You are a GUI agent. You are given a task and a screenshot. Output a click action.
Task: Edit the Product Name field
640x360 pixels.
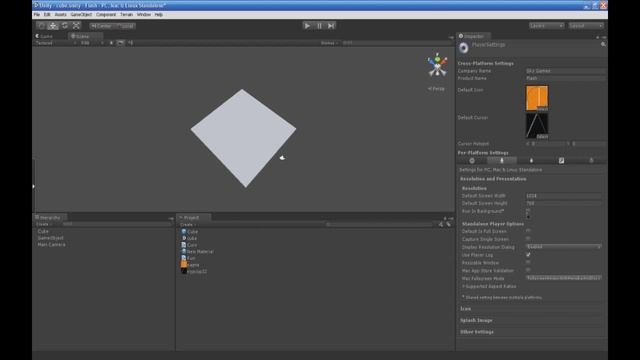click(x=565, y=78)
